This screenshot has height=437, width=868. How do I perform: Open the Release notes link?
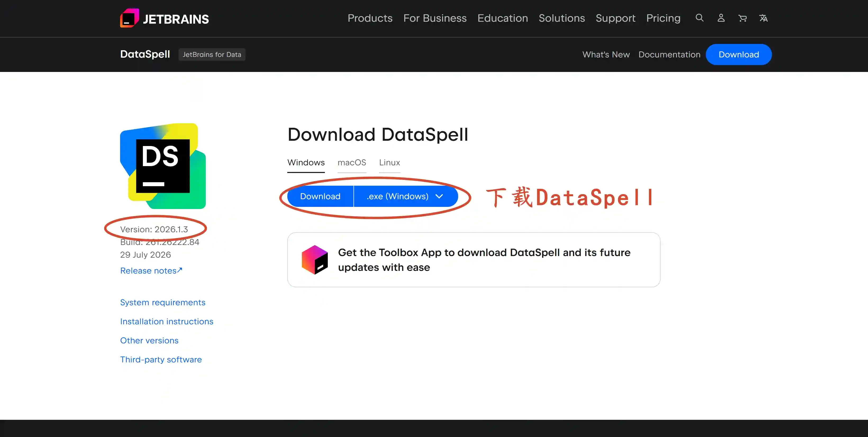[x=151, y=271]
